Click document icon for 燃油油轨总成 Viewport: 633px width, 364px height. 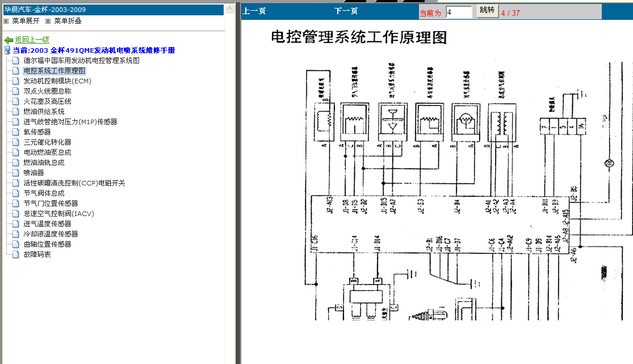pyautogui.click(x=16, y=163)
